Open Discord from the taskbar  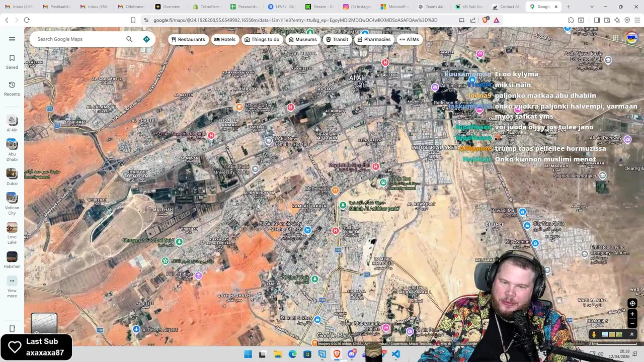352,354
